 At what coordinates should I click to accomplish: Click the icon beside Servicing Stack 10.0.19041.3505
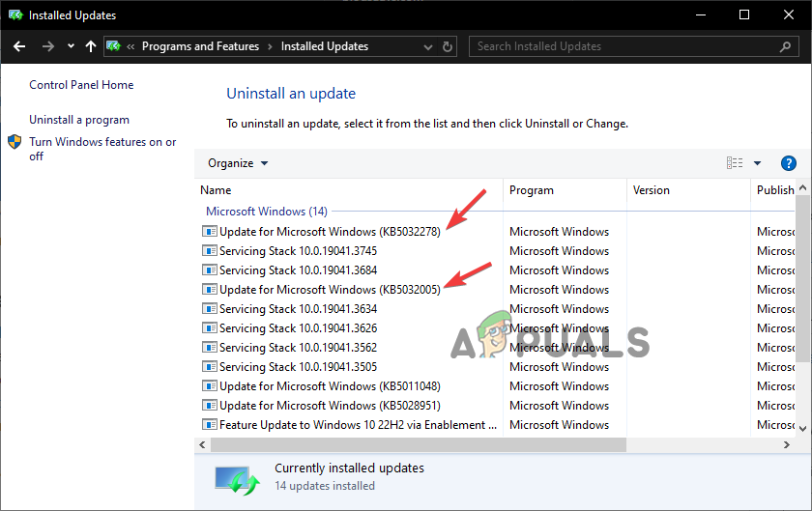point(209,367)
